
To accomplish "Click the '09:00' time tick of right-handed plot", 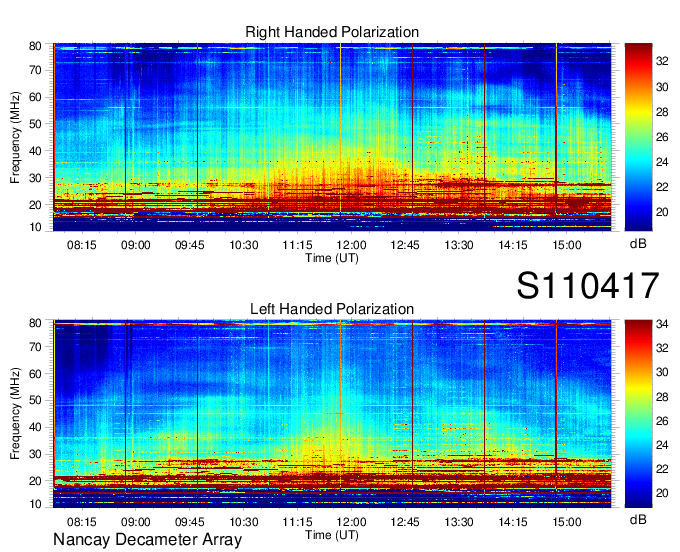I will coord(135,245).
